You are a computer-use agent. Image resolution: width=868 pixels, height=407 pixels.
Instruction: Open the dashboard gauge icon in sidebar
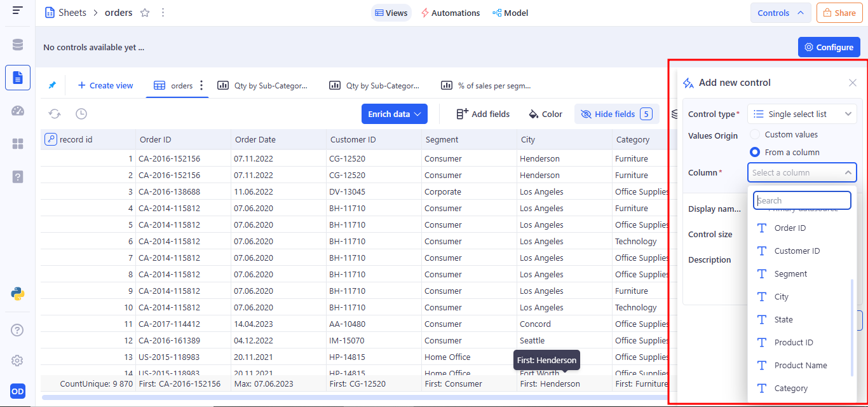(x=18, y=111)
